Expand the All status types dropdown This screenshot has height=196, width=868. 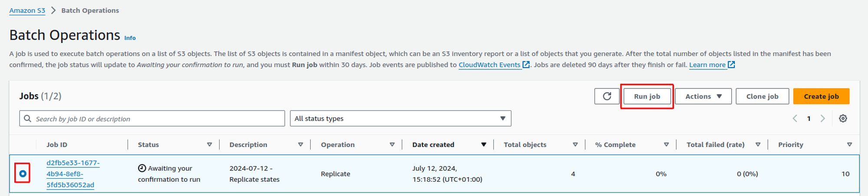(400, 118)
